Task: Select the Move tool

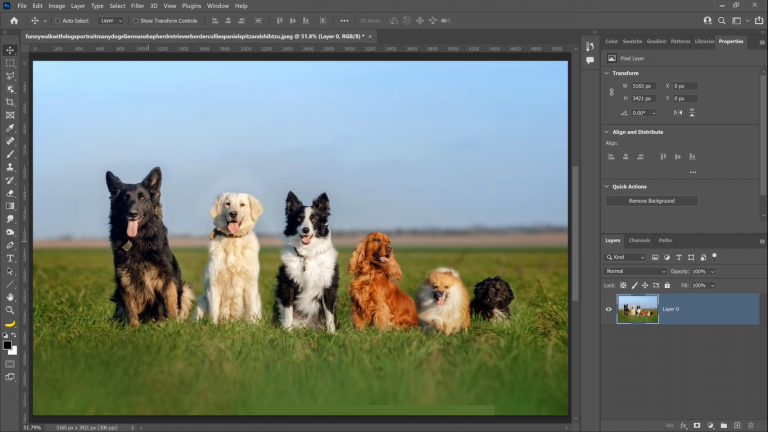Action: click(x=10, y=50)
